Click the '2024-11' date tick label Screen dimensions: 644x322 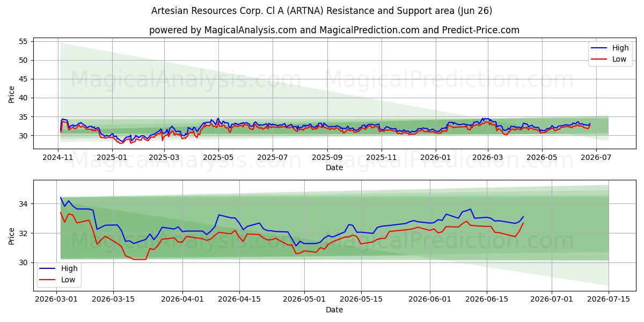pyautogui.click(x=58, y=157)
